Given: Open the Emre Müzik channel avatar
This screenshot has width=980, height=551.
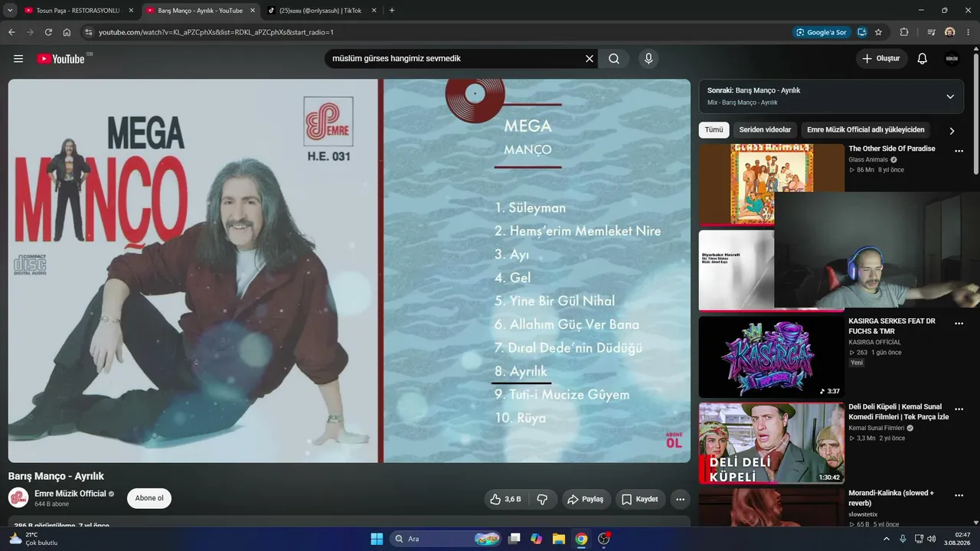Looking at the screenshot, I should coord(18,497).
